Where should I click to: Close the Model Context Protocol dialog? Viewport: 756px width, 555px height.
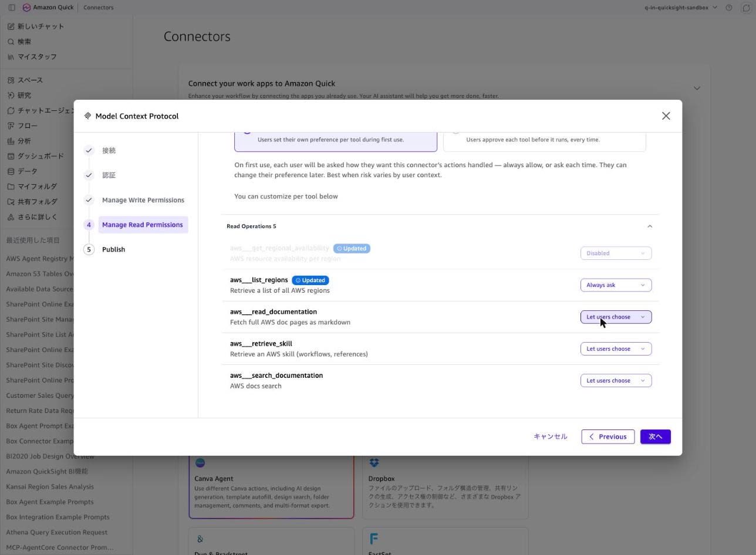coord(666,116)
